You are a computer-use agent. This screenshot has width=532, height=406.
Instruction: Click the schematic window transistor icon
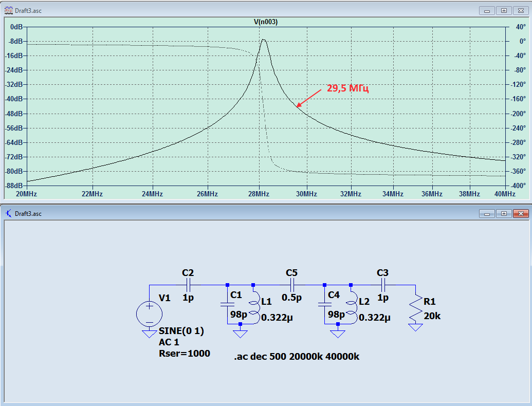[x=9, y=213]
